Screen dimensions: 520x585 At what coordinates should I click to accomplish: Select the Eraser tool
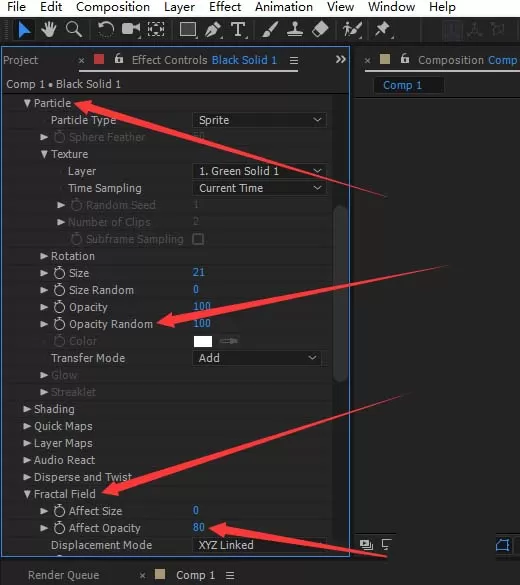(x=320, y=29)
